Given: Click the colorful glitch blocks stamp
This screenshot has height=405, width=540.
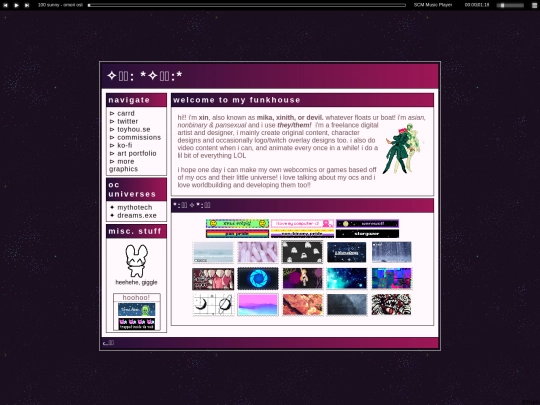Looking at the screenshot, I should [x=392, y=279].
